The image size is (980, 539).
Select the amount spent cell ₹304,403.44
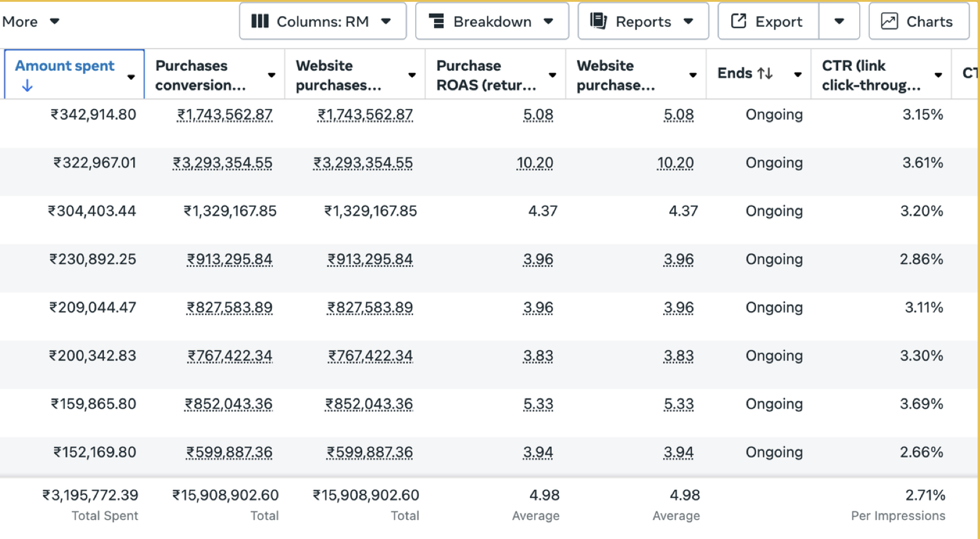pyautogui.click(x=92, y=211)
